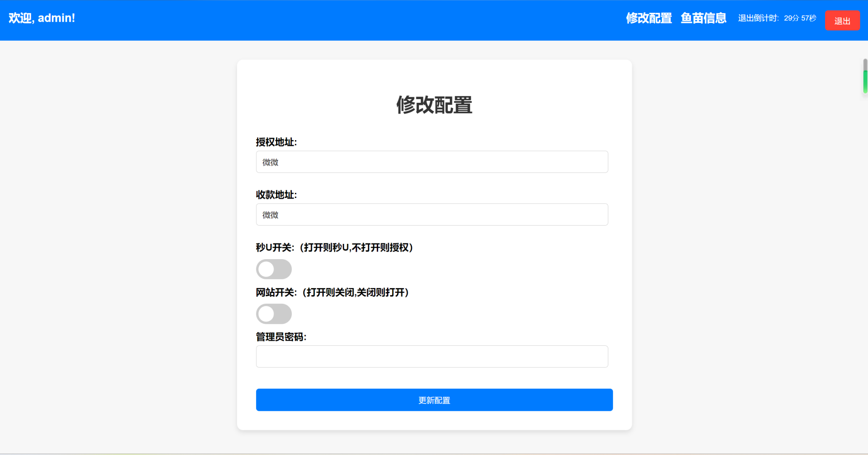The height and width of the screenshot is (455, 868).
Task: Click the 收款地址 field label
Action: (x=277, y=195)
